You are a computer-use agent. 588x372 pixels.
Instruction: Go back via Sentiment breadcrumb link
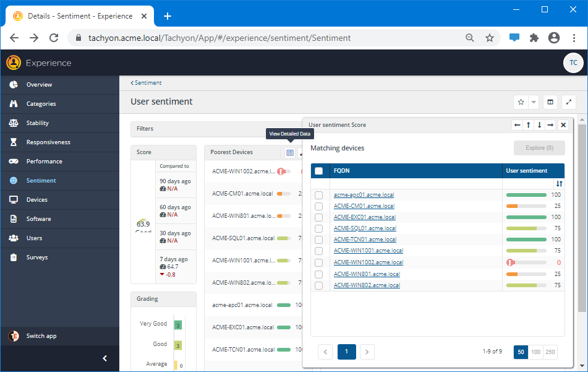point(147,82)
